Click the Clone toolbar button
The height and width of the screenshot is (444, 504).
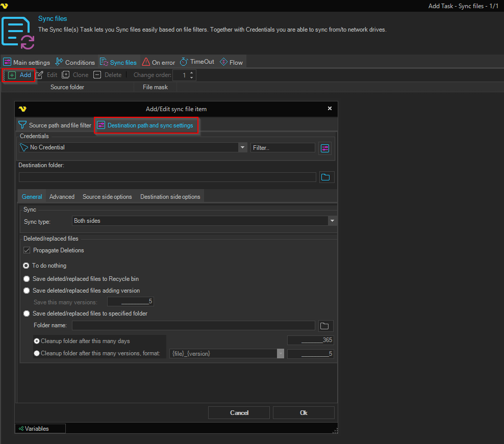coord(75,75)
